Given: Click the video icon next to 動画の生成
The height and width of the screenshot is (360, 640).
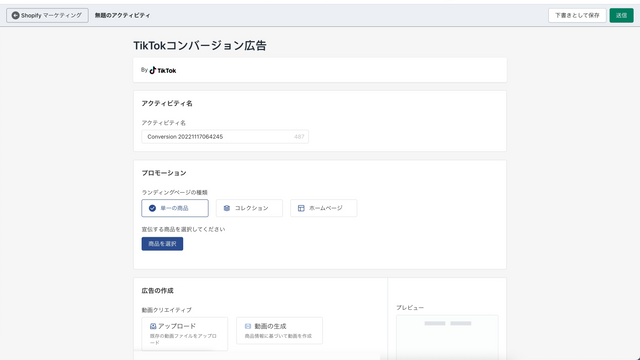Looking at the screenshot, I should [248, 326].
